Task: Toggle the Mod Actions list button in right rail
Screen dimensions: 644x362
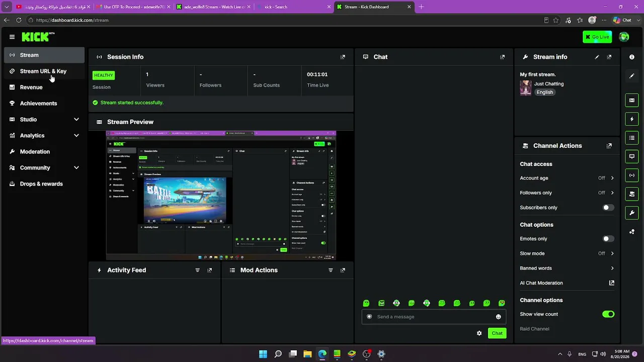Action: click(x=632, y=138)
